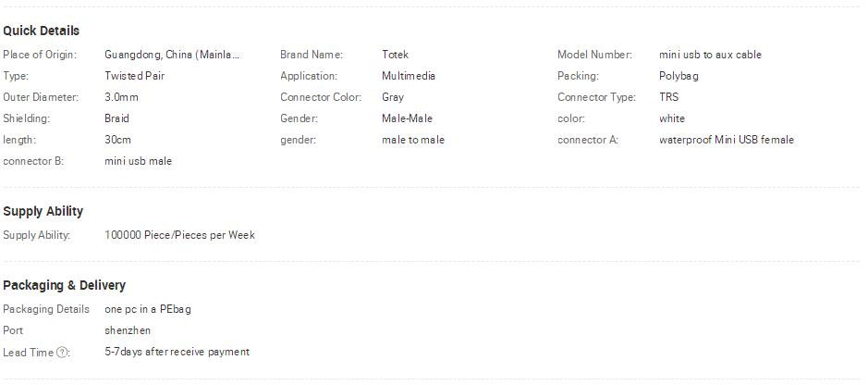Click the Multimedia application value

tap(409, 76)
